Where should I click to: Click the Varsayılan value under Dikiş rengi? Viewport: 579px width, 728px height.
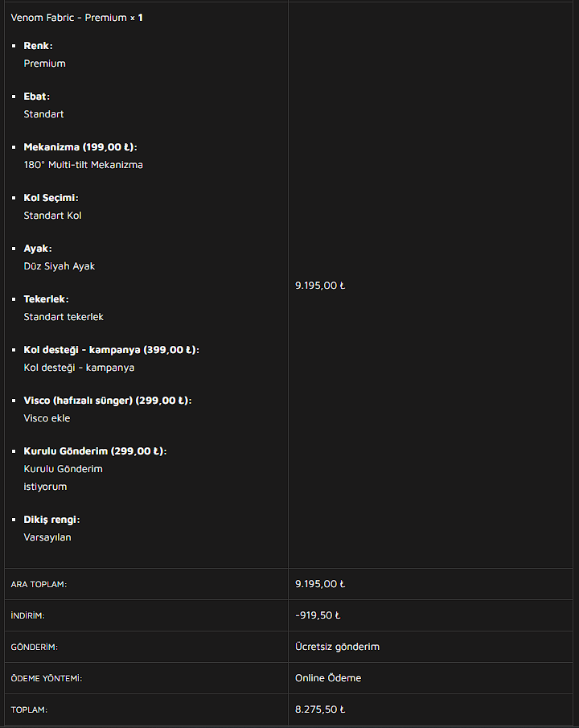click(47, 537)
